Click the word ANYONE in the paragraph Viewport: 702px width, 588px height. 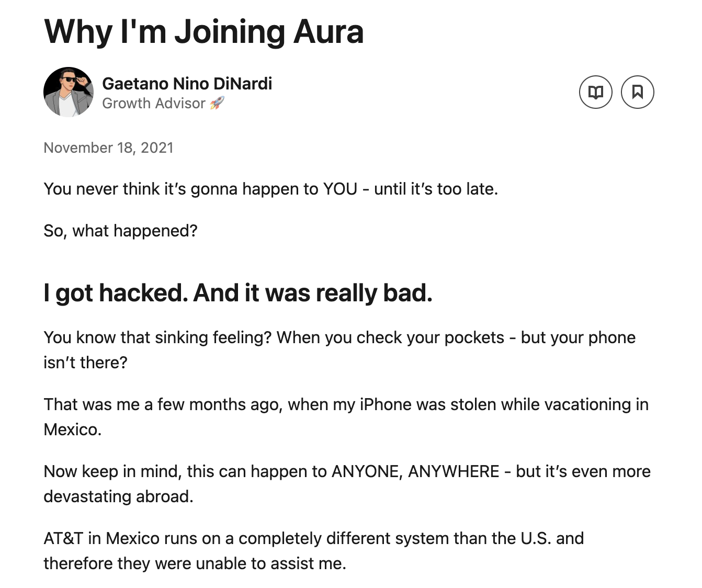coord(367,471)
